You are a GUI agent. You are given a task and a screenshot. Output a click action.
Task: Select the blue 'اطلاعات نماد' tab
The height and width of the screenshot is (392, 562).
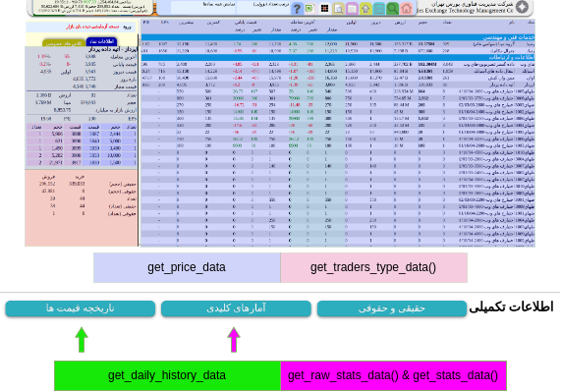click(x=101, y=41)
